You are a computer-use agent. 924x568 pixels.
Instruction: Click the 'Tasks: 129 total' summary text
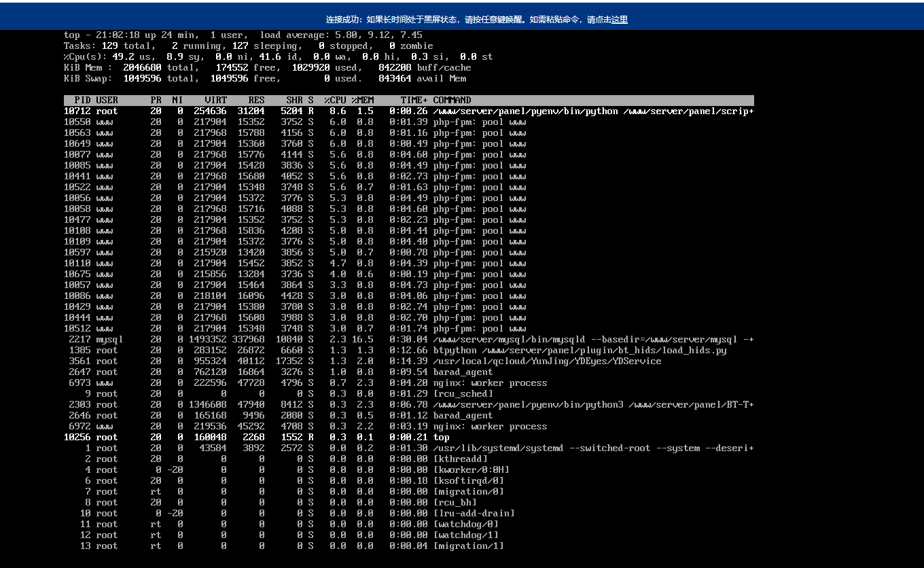[x=107, y=46]
